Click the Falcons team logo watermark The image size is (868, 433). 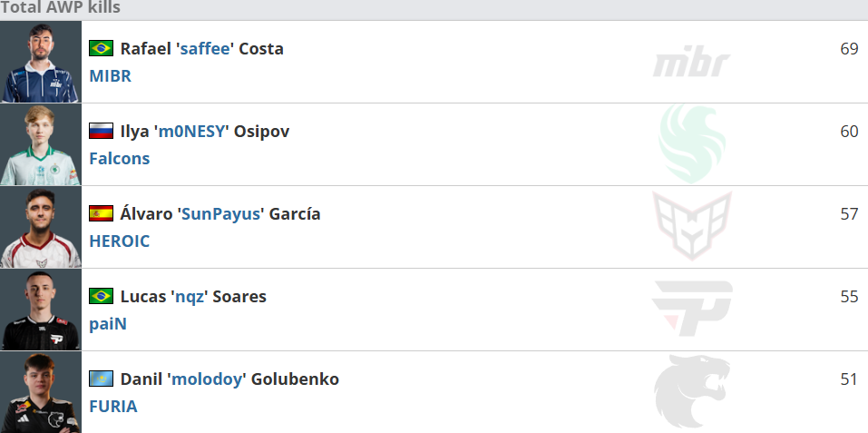pyautogui.click(x=691, y=144)
